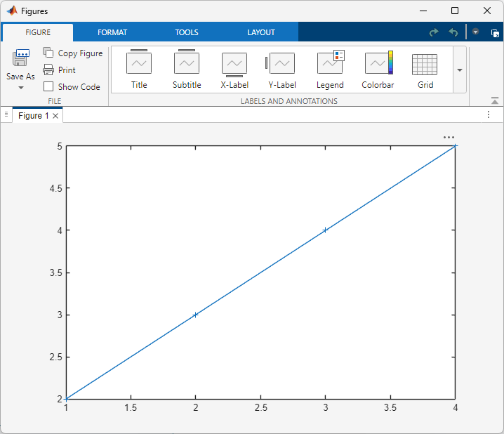504x434 pixels.
Task: Open the Save As dropdown arrow
Action: 21,88
